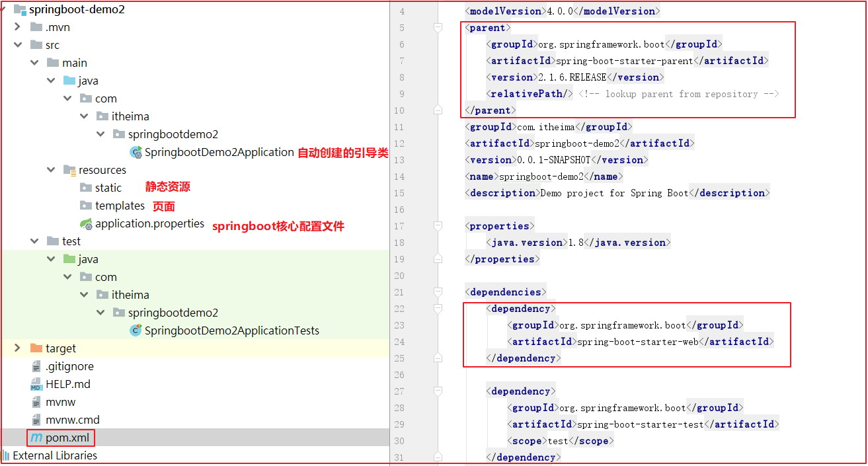The image size is (868, 466).
Task: Click spring-boot-starter-web artifactId text
Action: tap(638, 342)
